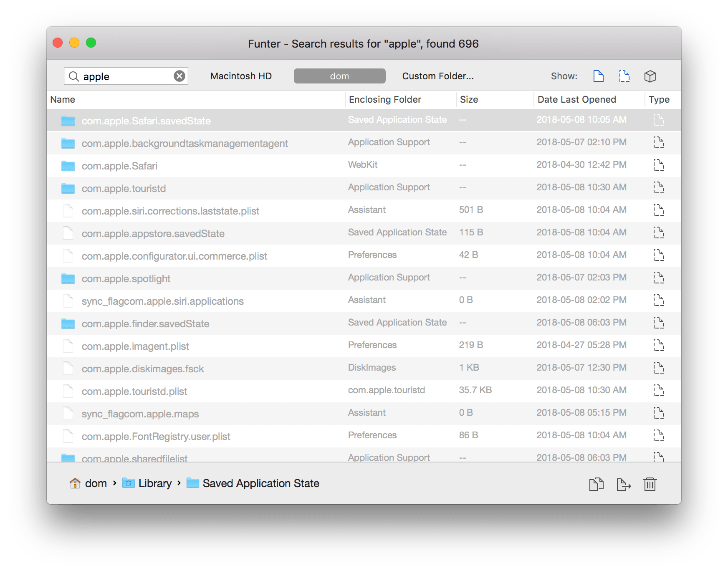Image resolution: width=728 pixels, height=571 pixels.
Task: Select com.apple.touristd.plist file
Action: (x=364, y=391)
